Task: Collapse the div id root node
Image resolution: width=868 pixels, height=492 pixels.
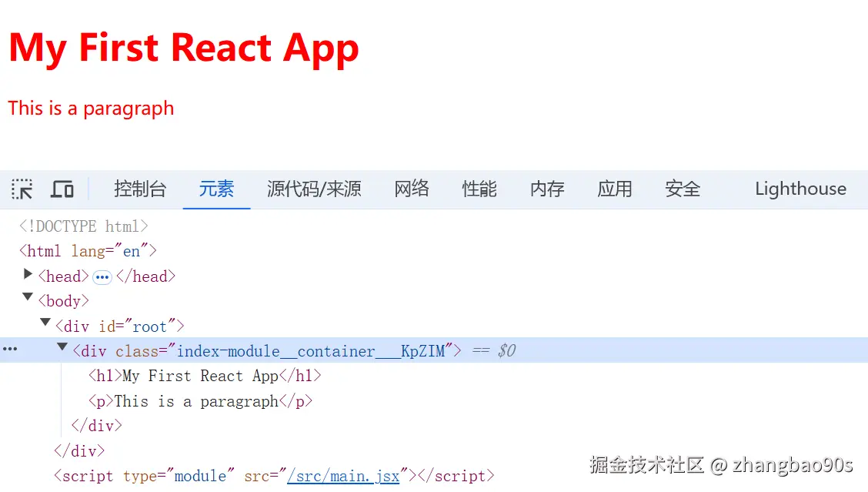Action: point(45,323)
